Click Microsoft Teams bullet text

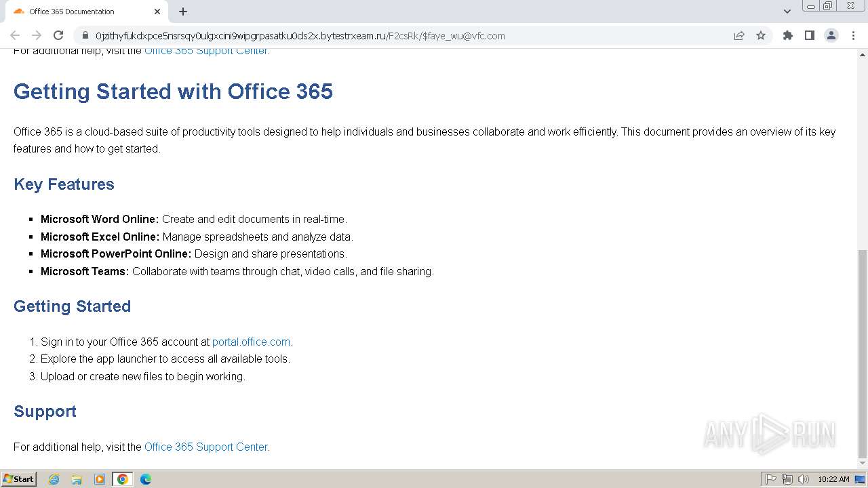point(237,271)
